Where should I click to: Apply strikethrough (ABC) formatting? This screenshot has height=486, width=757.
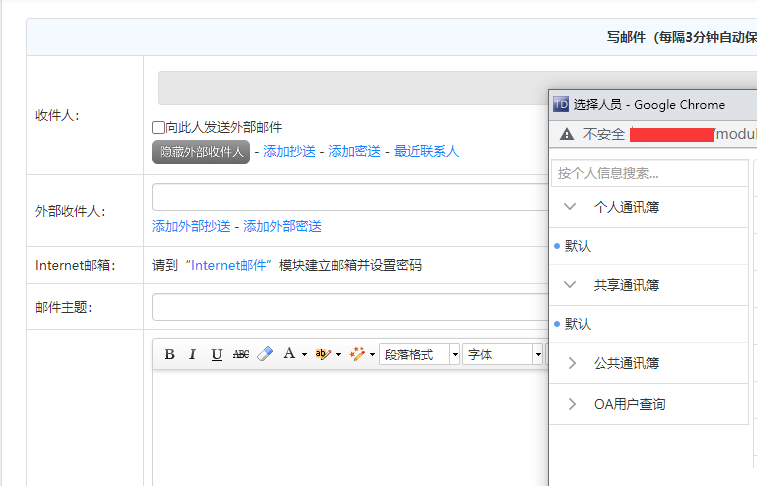[x=241, y=354]
